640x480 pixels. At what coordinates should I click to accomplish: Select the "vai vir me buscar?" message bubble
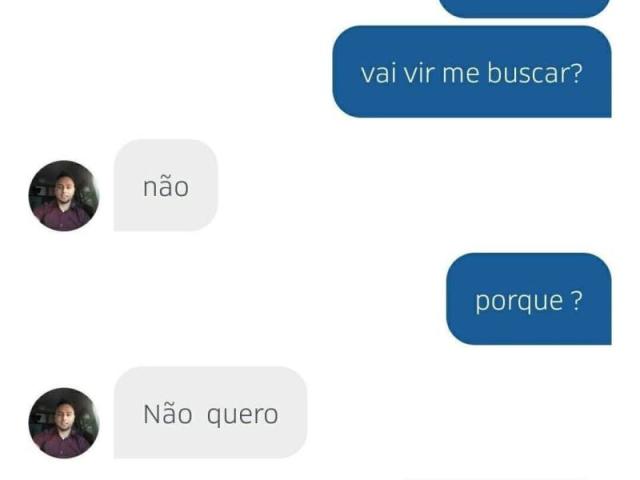coord(472,72)
